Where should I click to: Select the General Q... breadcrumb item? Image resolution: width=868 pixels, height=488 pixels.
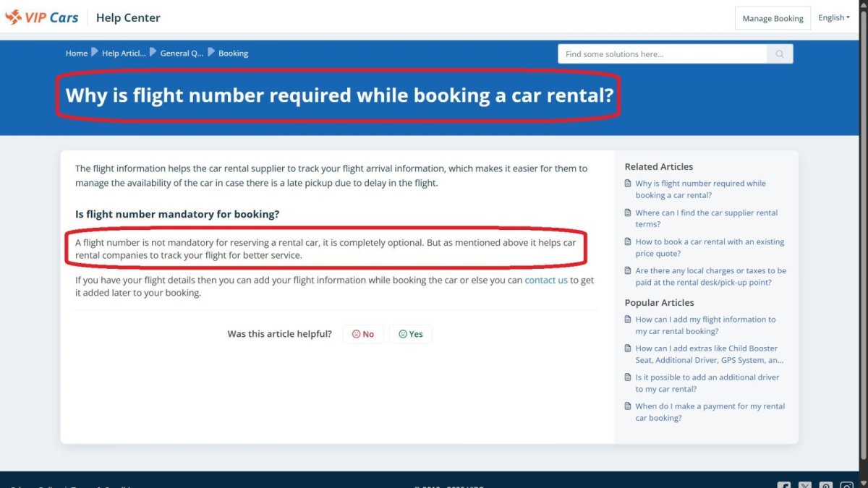click(x=182, y=53)
